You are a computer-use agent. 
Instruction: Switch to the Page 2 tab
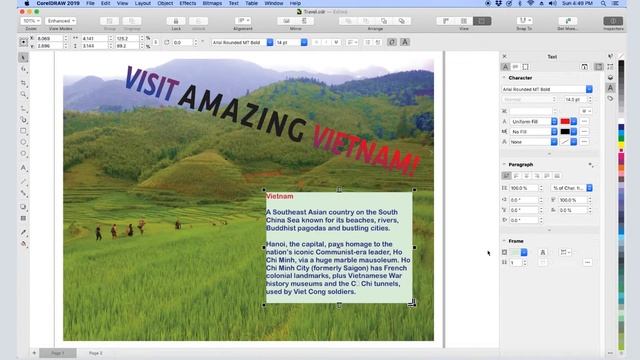[96, 353]
